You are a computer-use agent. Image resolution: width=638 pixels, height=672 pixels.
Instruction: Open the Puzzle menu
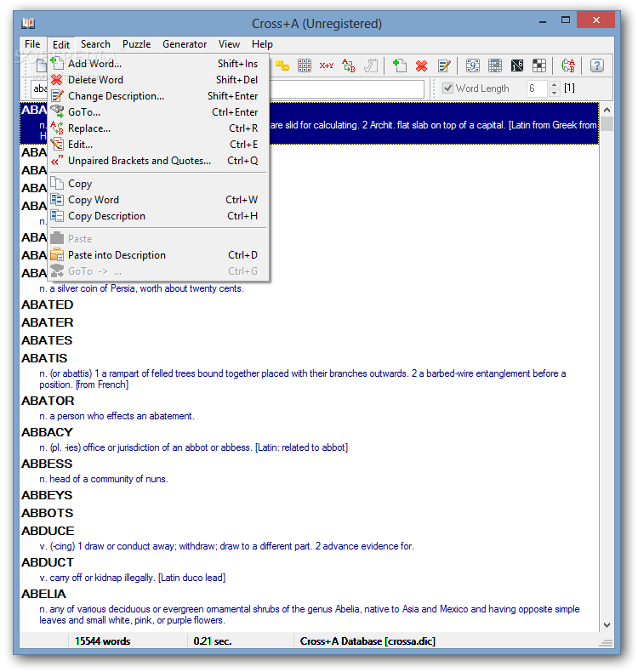coord(136,44)
